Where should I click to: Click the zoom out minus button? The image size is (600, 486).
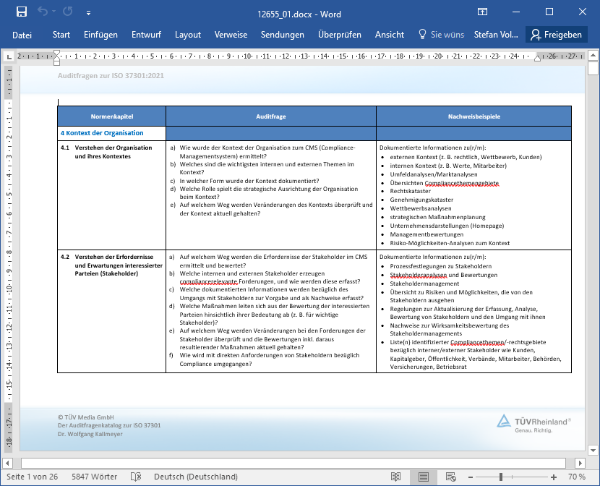470,477
